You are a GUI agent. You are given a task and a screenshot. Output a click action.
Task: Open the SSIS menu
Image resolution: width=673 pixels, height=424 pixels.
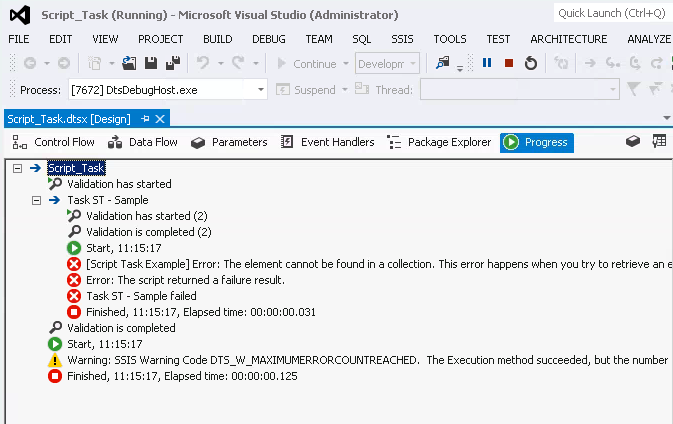pos(401,38)
